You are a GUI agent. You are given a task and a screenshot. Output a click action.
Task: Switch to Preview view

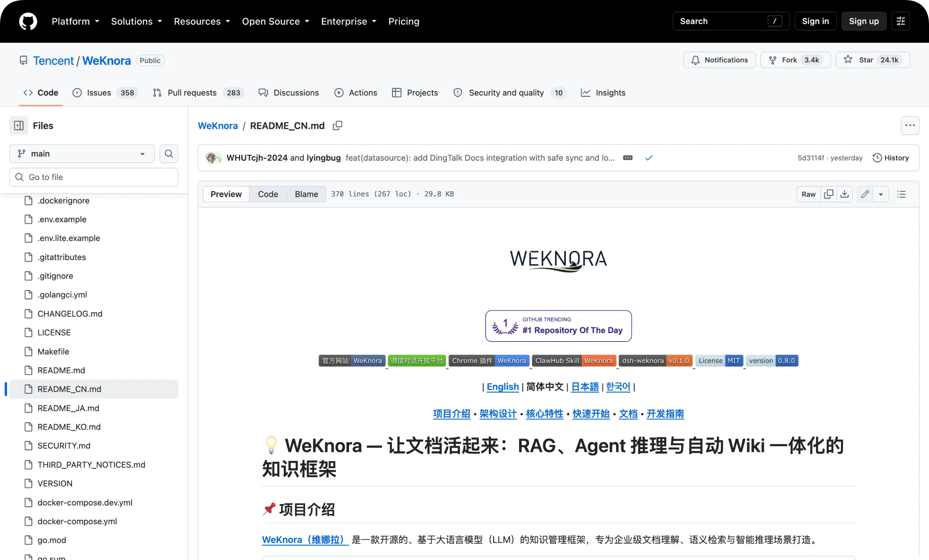(x=226, y=194)
